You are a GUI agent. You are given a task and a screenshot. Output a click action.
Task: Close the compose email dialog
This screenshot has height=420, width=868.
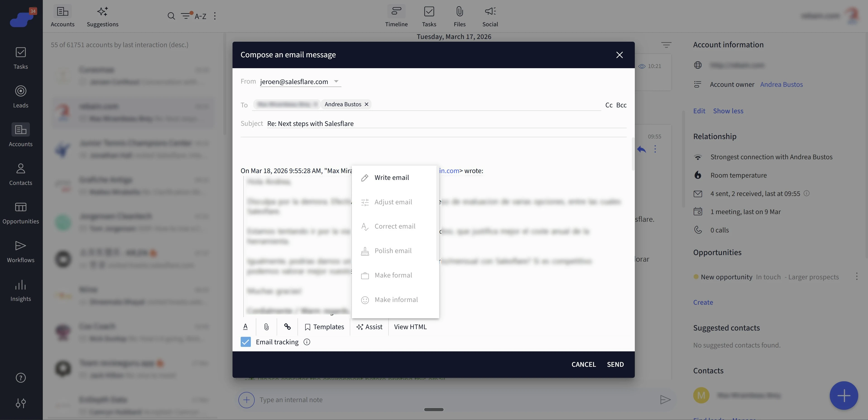(x=619, y=55)
